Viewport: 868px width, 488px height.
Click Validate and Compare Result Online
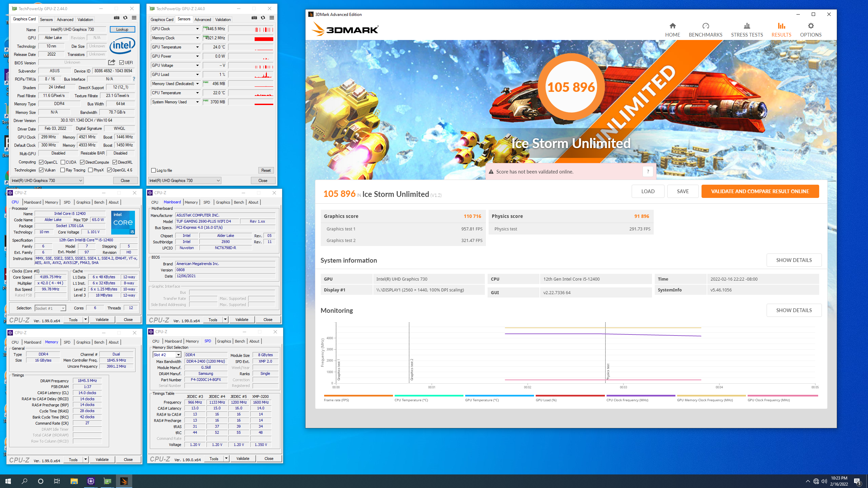click(760, 191)
